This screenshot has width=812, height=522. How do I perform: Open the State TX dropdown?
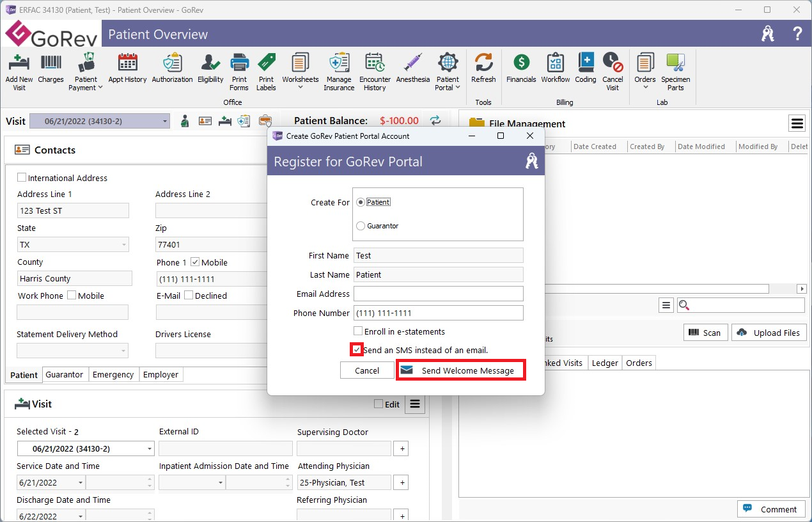pos(123,244)
